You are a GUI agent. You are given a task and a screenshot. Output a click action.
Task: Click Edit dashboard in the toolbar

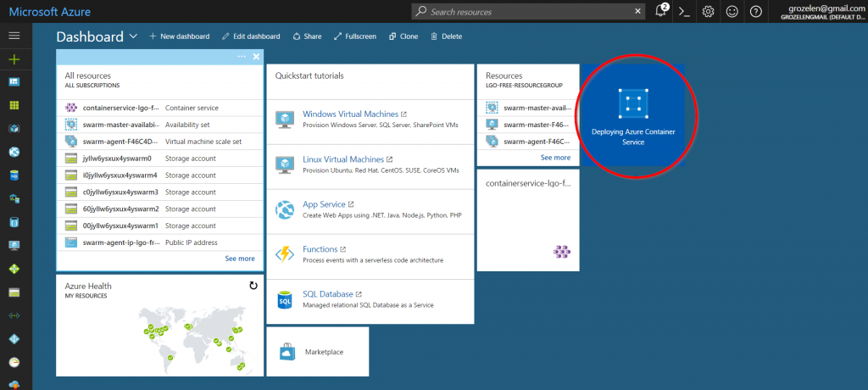click(x=251, y=36)
